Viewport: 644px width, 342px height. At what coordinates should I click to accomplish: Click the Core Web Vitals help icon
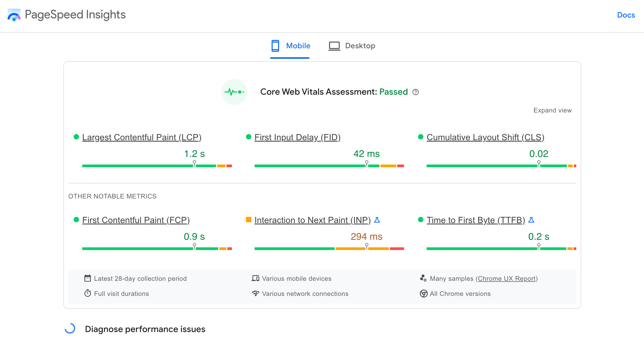[x=416, y=92]
